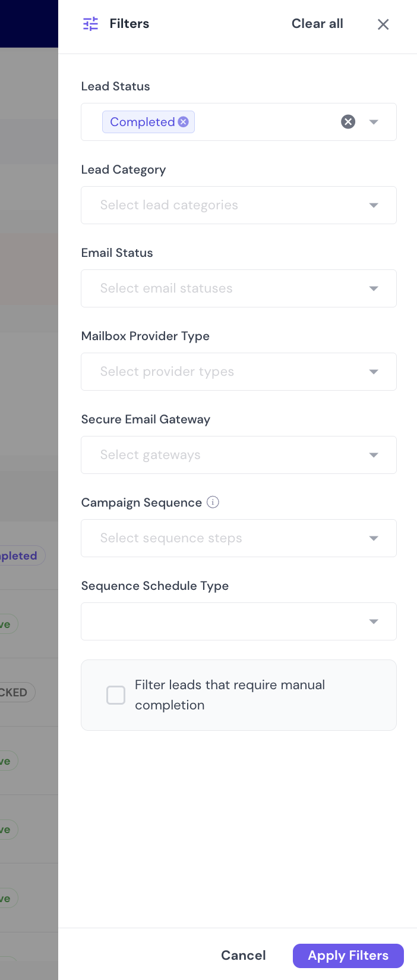This screenshot has width=417, height=980.
Task: Expand Lead Status dropdown arrow
Action: tap(374, 122)
